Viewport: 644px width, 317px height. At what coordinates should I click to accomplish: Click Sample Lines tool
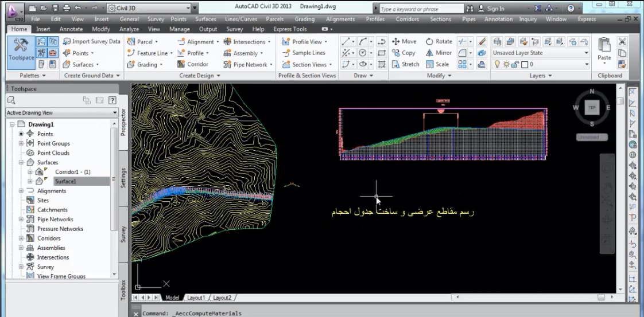pyautogui.click(x=304, y=53)
